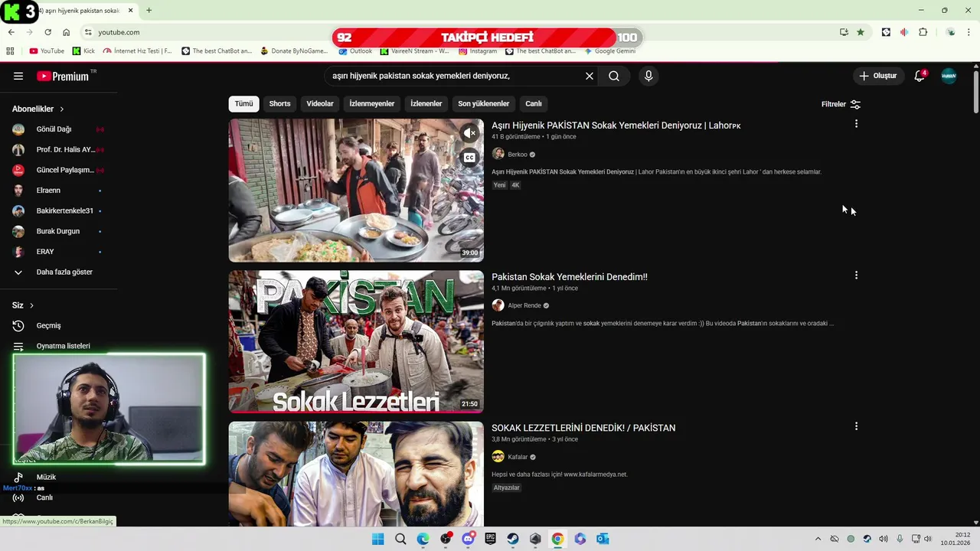The width and height of the screenshot is (980, 551).
Task: Open title 'SOKAK LEZZETLERİNİ DENEDİK! / PAKİSTAN'
Action: coord(583,428)
